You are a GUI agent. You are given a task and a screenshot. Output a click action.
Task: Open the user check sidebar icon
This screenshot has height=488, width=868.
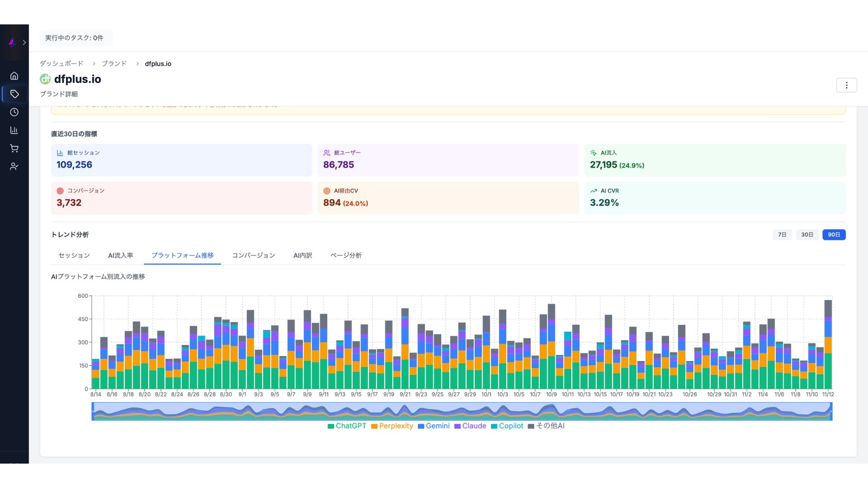coord(14,166)
